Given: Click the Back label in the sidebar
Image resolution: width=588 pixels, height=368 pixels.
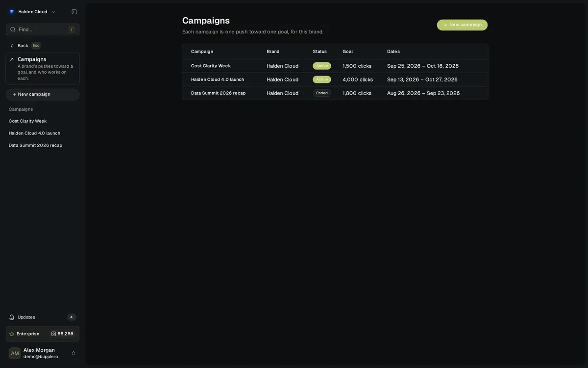Looking at the screenshot, I should click(x=23, y=46).
